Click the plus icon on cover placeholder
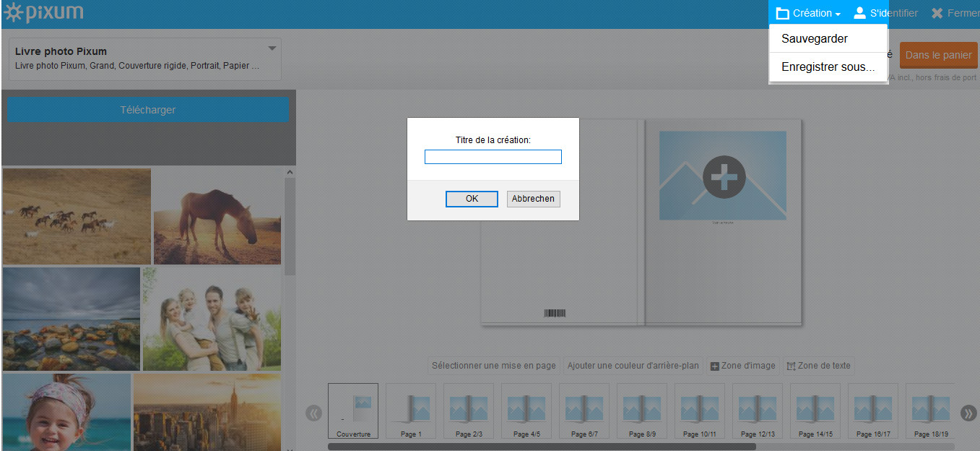Viewport: 980px width, 451px height. tap(724, 176)
